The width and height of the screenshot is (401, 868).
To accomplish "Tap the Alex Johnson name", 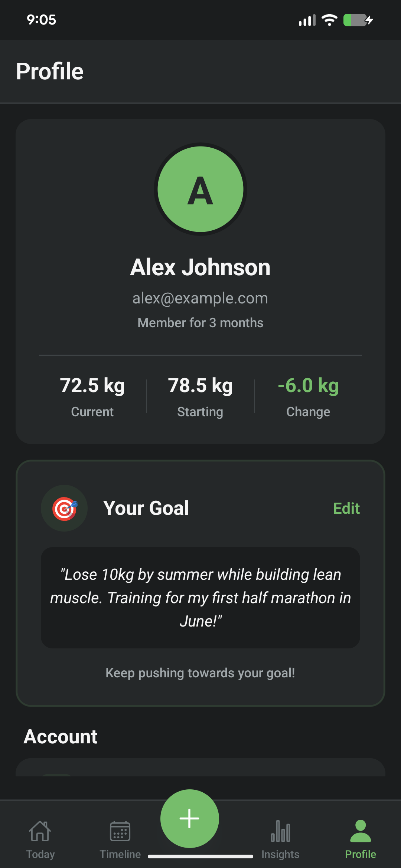I will coord(200,267).
